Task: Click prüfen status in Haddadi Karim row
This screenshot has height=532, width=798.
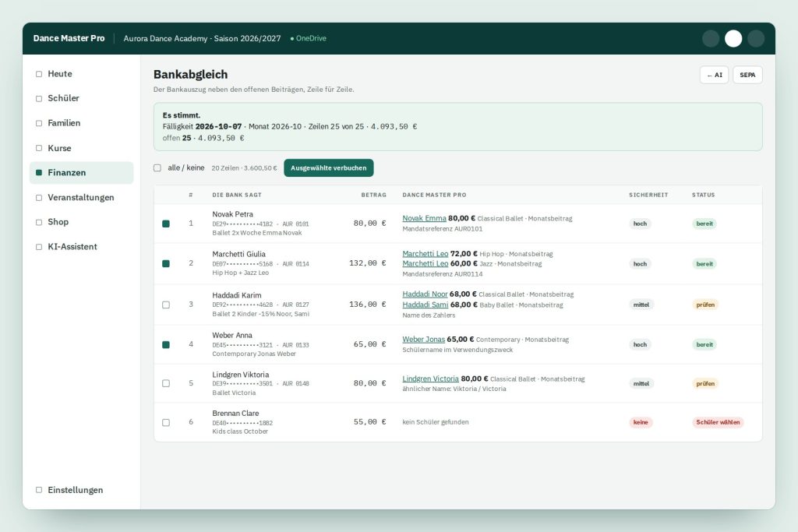Action: pos(705,305)
